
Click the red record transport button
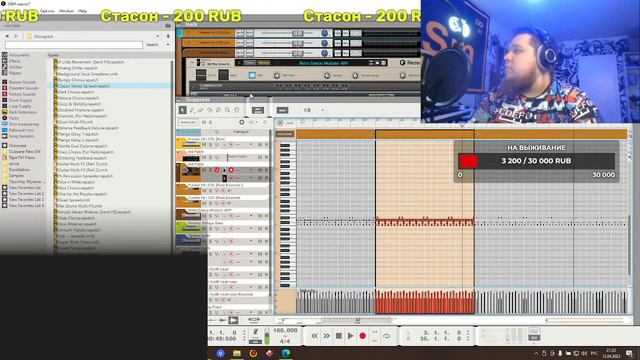[362, 336]
